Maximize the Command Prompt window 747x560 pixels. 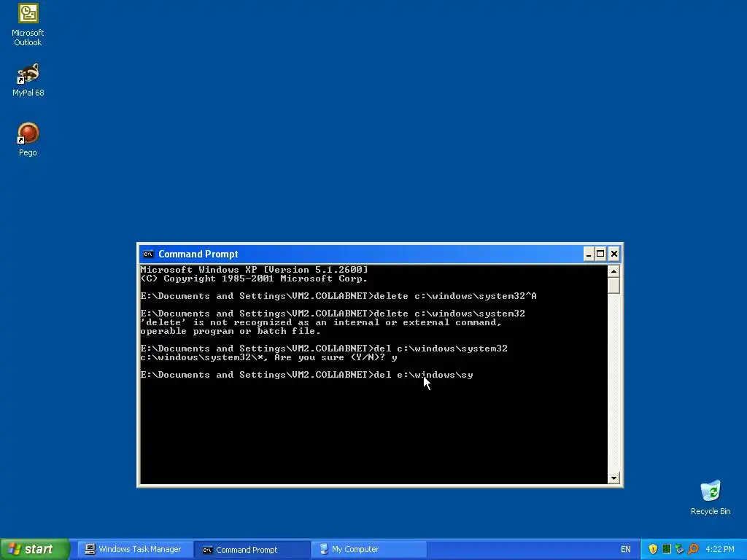(x=601, y=254)
